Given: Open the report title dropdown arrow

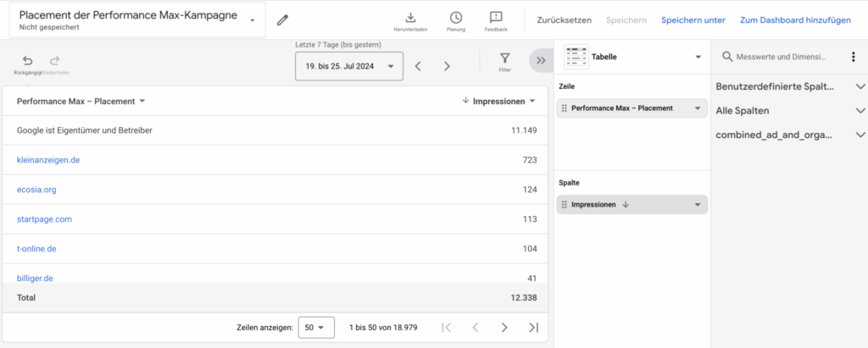Looking at the screenshot, I should [253, 20].
